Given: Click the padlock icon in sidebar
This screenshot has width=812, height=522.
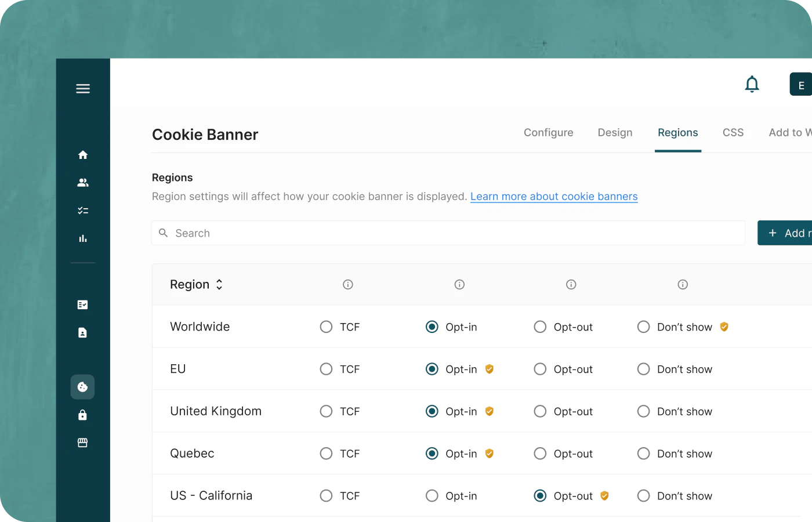Looking at the screenshot, I should click(82, 415).
